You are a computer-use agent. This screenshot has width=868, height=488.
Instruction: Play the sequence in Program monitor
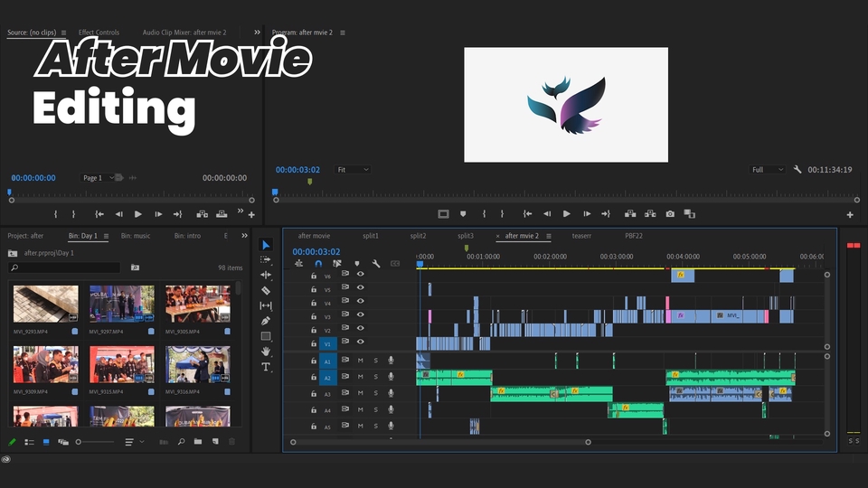(566, 214)
